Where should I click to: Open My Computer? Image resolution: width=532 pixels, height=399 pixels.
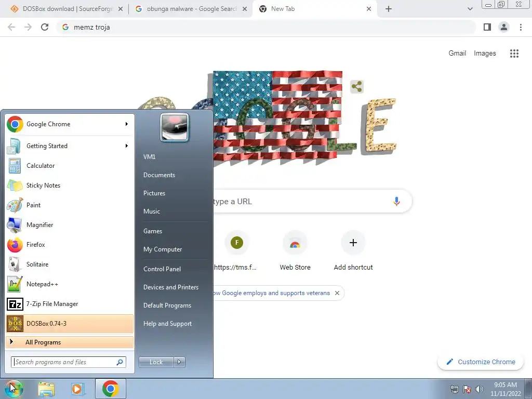point(163,249)
